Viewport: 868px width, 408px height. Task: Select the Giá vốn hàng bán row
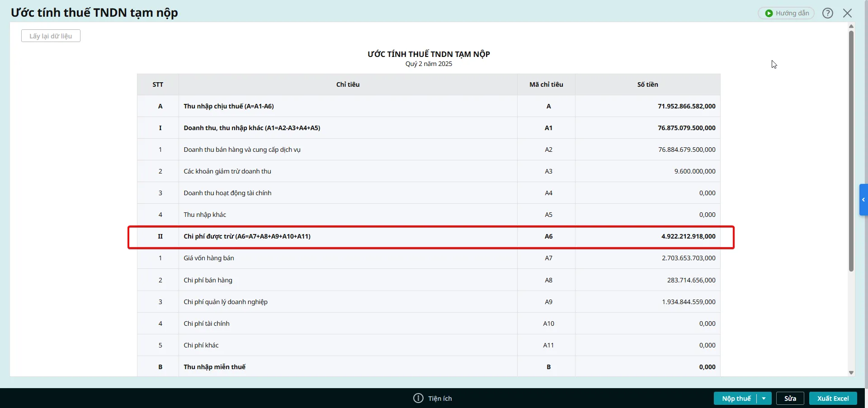click(x=429, y=258)
